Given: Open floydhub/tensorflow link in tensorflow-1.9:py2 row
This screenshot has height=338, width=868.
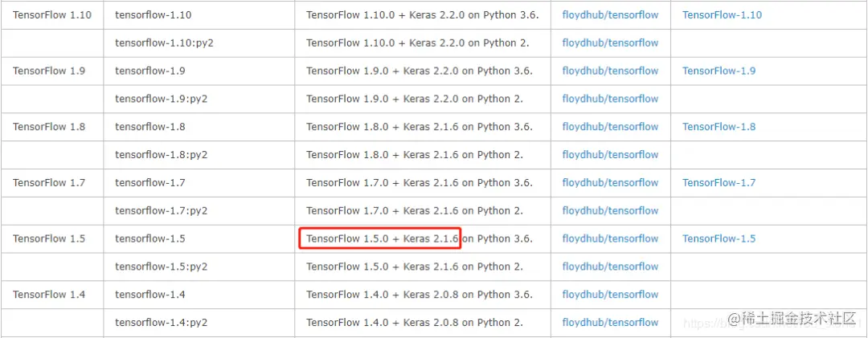Looking at the screenshot, I should coord(610,99).
